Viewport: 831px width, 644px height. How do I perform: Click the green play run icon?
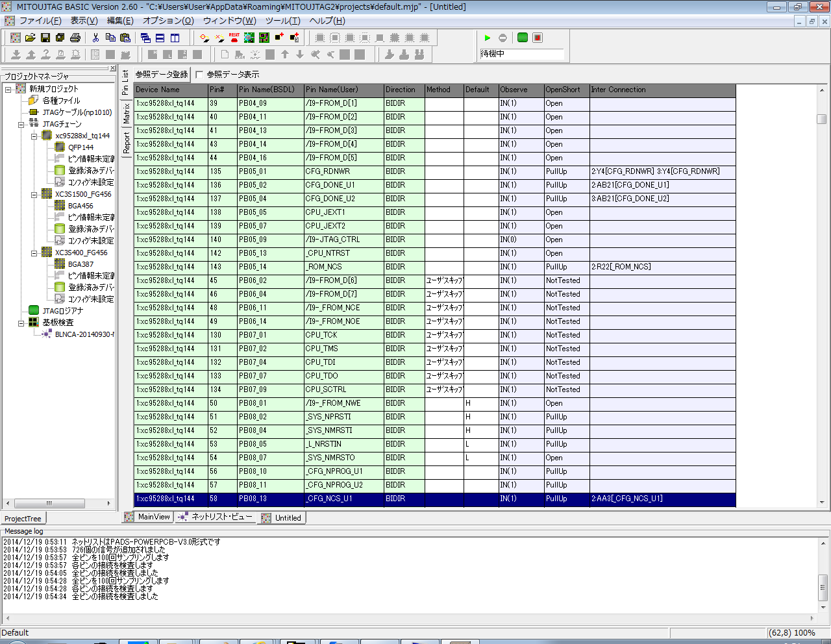coord(488,38)
